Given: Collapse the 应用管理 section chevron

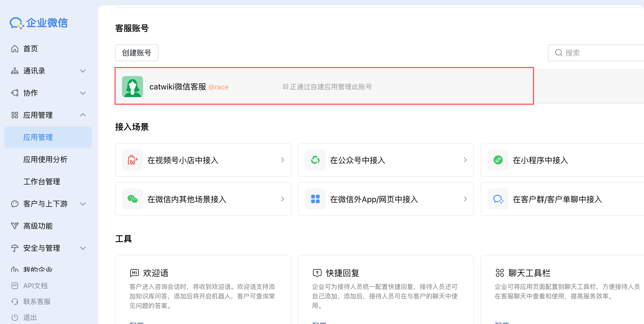Looking at the screenshot, I should tap(83, 115).
